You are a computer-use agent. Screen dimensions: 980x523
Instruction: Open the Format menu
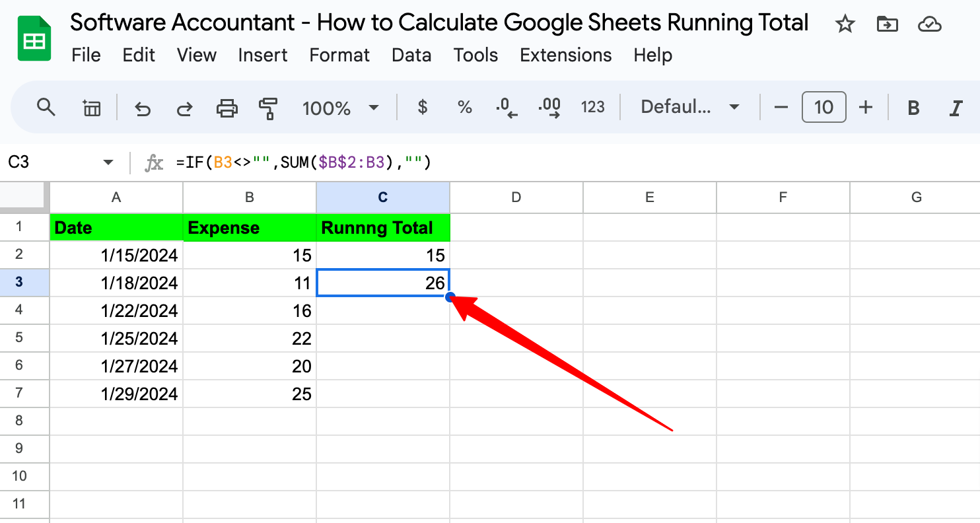pyautogui.click(x=339, y=55)
